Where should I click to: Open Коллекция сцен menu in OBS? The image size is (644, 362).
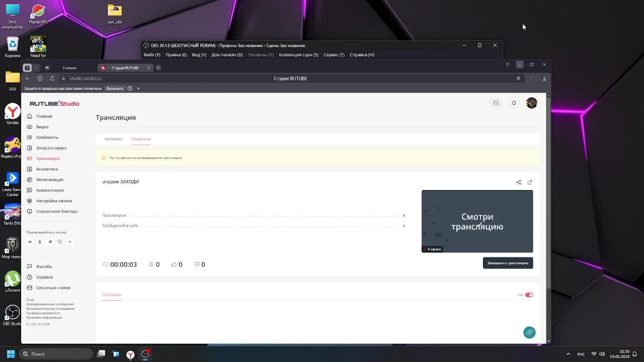(298, 55)
